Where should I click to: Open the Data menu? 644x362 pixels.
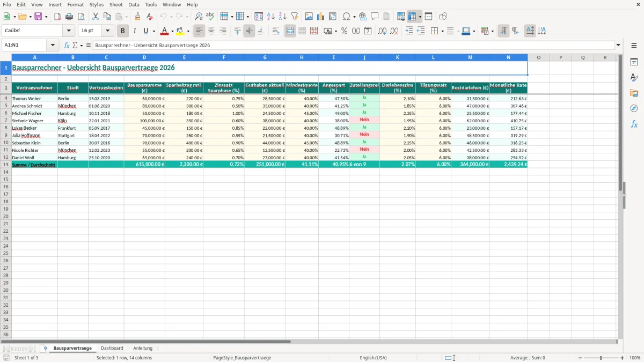point(134,4)
